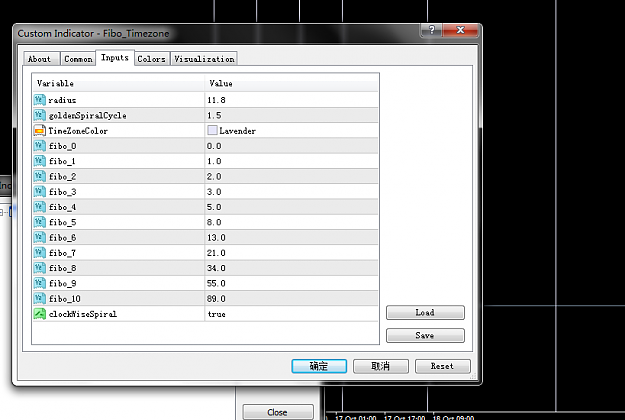The width and height of the screenshot is (625, 420).
Task: Select the radius value 11.8
Action: 216,100
